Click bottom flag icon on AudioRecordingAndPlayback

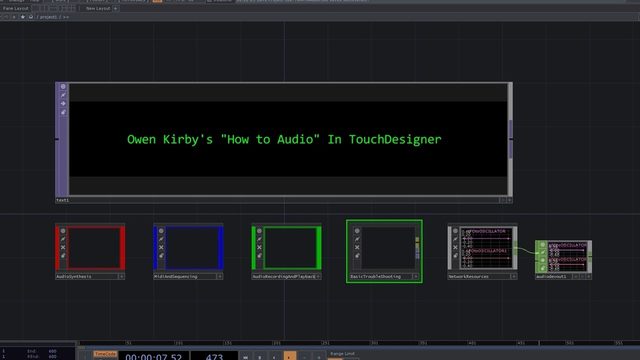coord(259,256)
